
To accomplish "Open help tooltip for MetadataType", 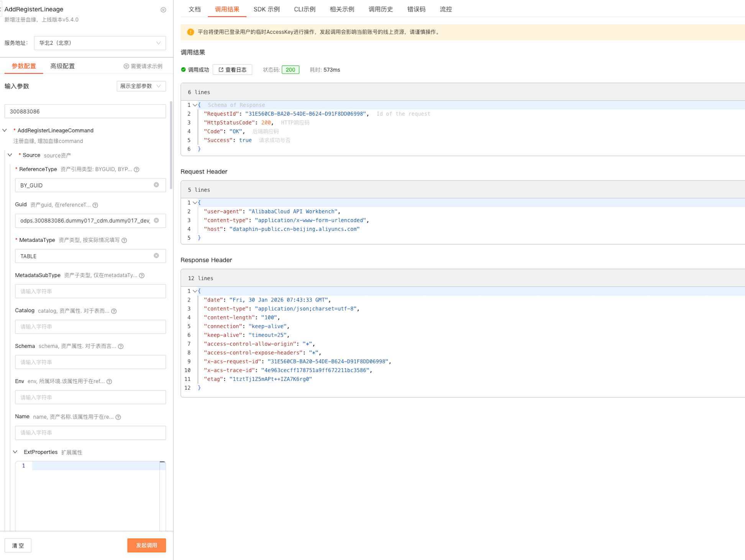I will pos(124,240).
